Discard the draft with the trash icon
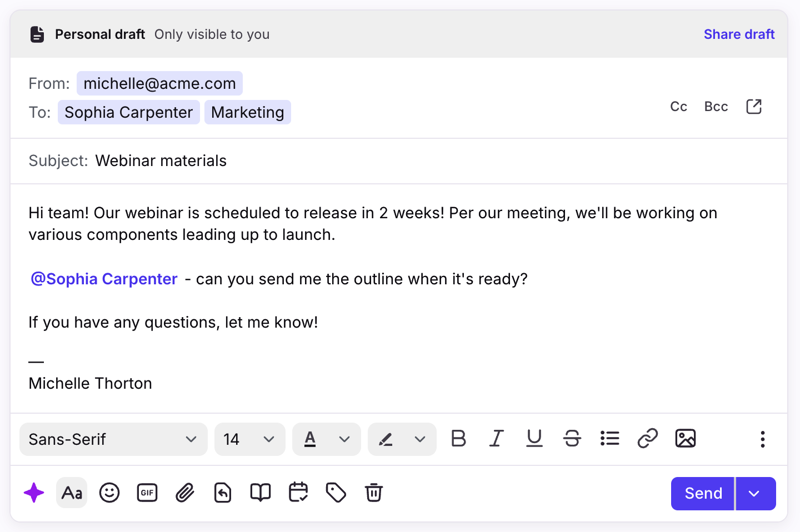Image resolution: width=800 pixels, height=532 pixels. [x=374, y=493]
